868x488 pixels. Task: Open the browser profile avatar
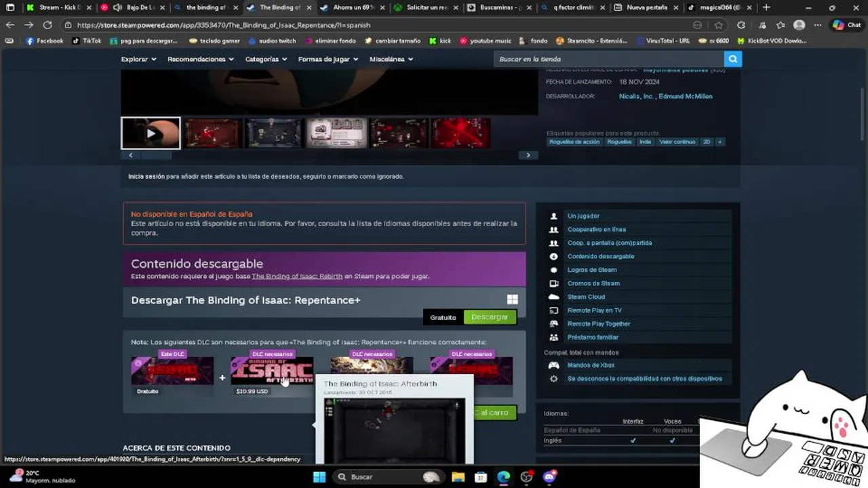[x=800, y=25]
